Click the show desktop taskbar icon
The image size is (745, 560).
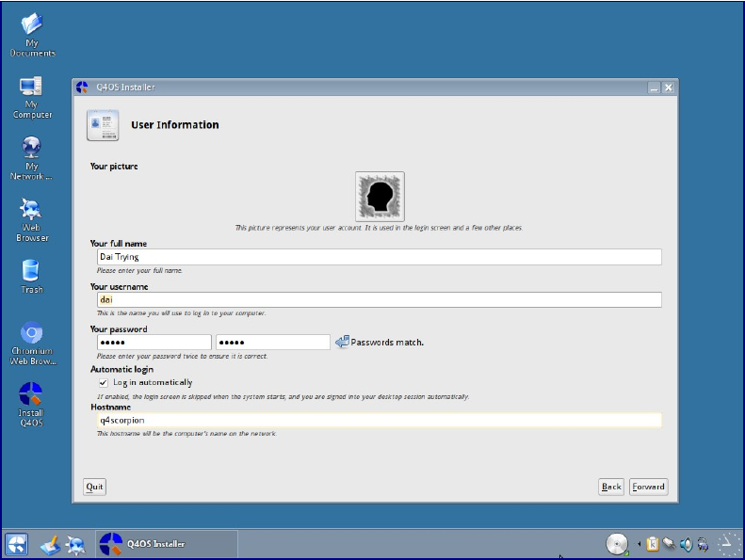pos(50,545)
